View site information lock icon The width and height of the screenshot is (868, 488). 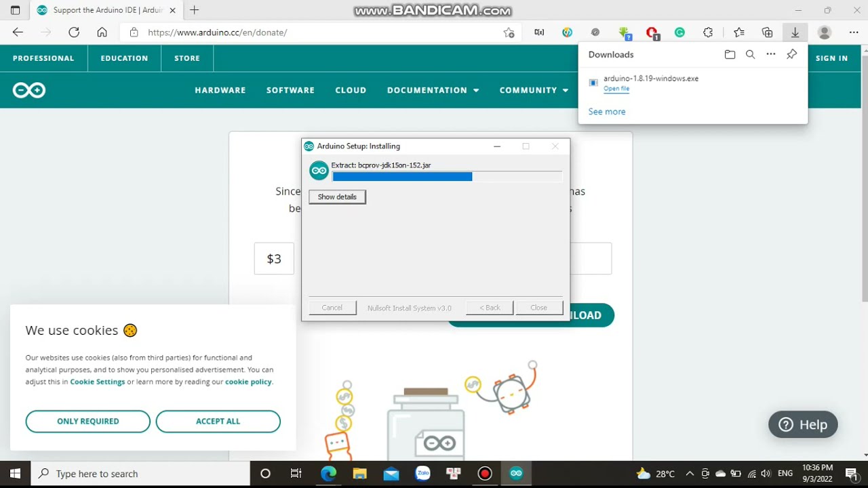point(134,33)
